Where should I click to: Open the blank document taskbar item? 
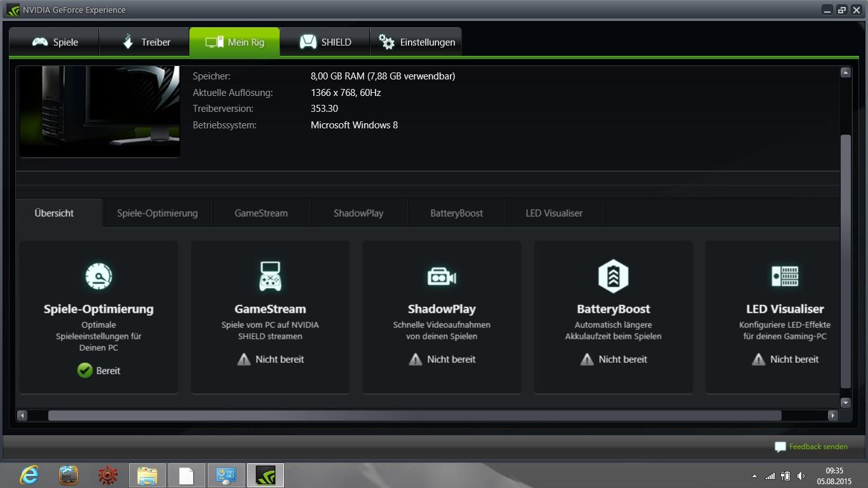click(x=187, y=475)
